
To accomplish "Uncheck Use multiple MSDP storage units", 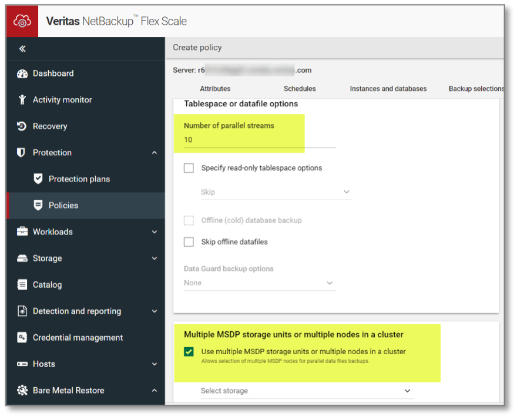I will [189, 352].
